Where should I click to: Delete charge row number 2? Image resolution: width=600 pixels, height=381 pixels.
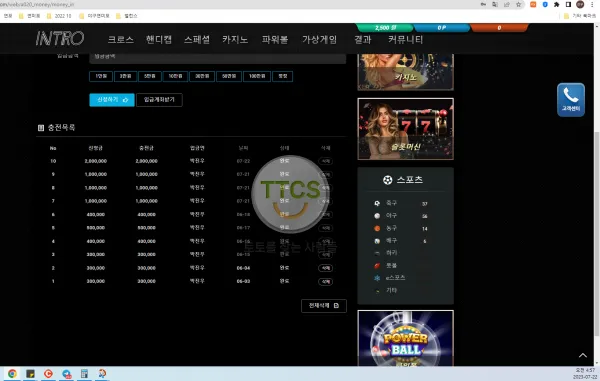[325, 268]
